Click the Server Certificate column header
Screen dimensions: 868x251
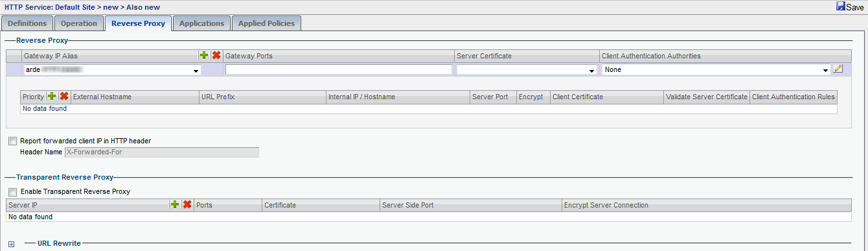point(484,56)
